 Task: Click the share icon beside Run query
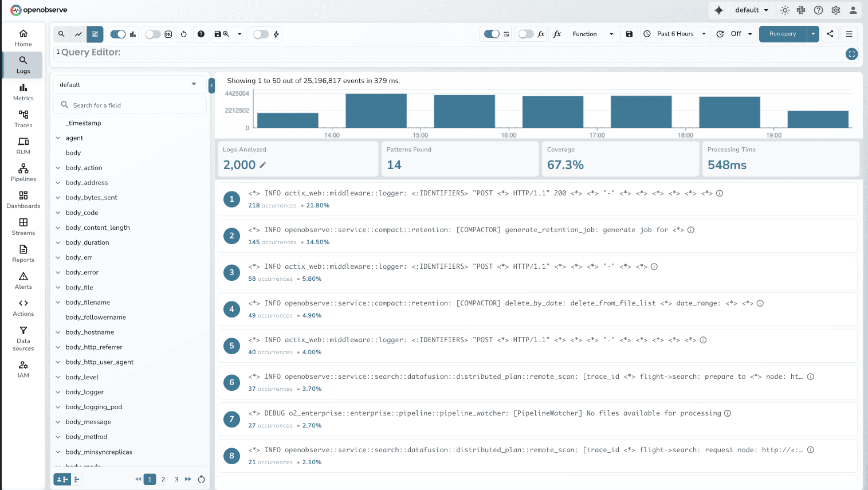pos(830,34)
